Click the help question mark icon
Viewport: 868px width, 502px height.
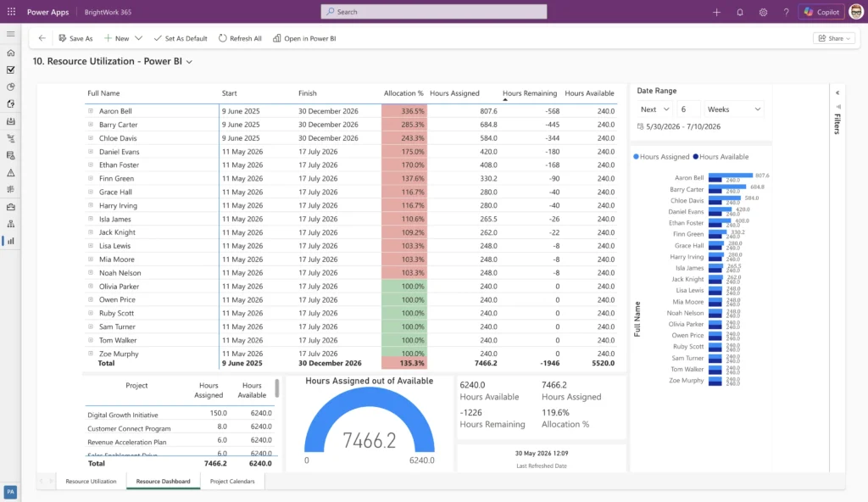[786, 12]
